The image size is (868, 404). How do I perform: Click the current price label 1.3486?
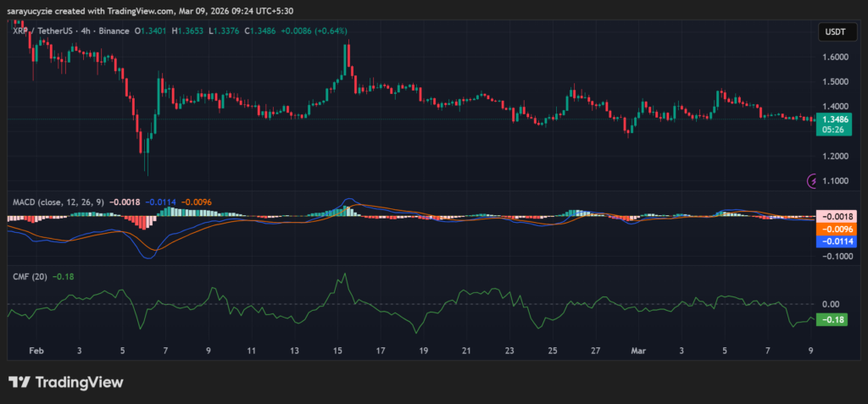(x=833, y=119)
